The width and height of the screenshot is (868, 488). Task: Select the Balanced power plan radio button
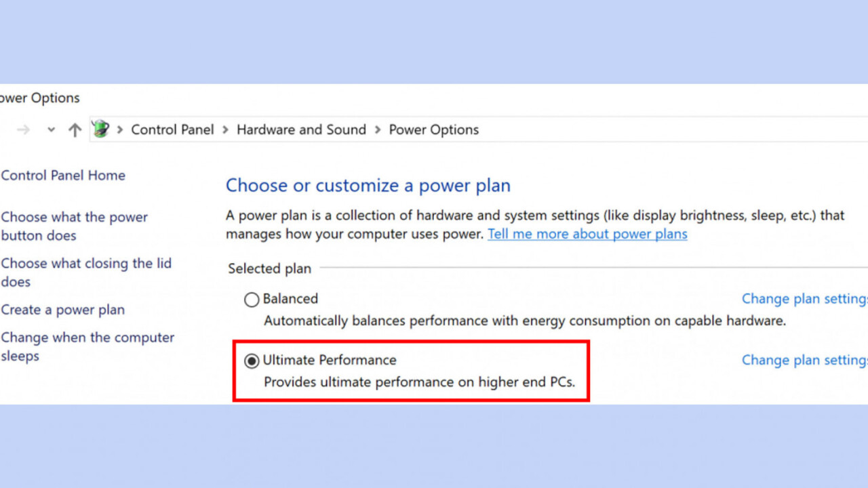252,300
